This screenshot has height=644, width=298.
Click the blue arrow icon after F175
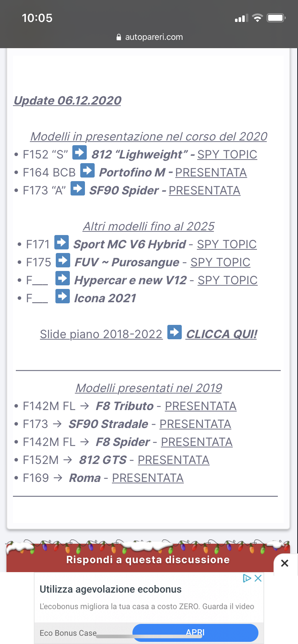(63, 260)
